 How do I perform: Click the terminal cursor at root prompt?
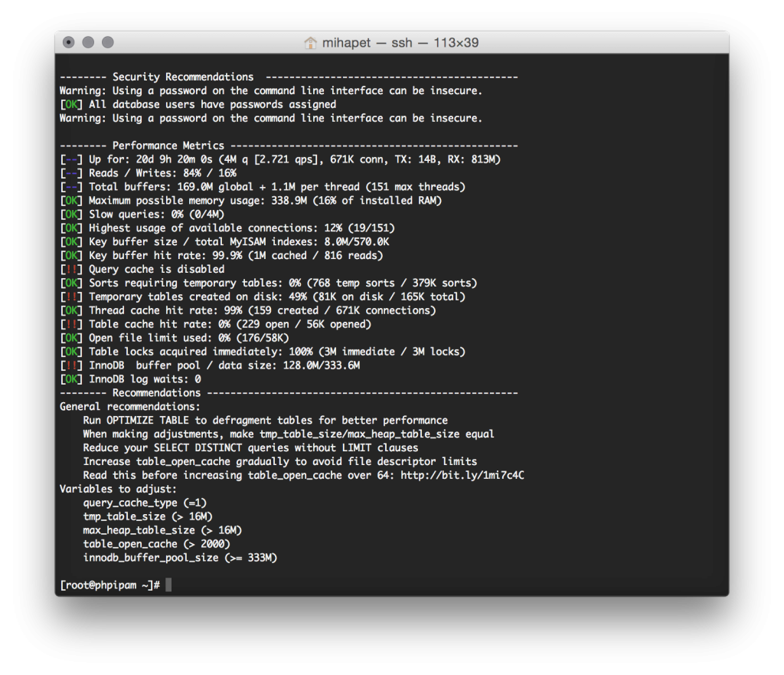(x=168, y=585)
